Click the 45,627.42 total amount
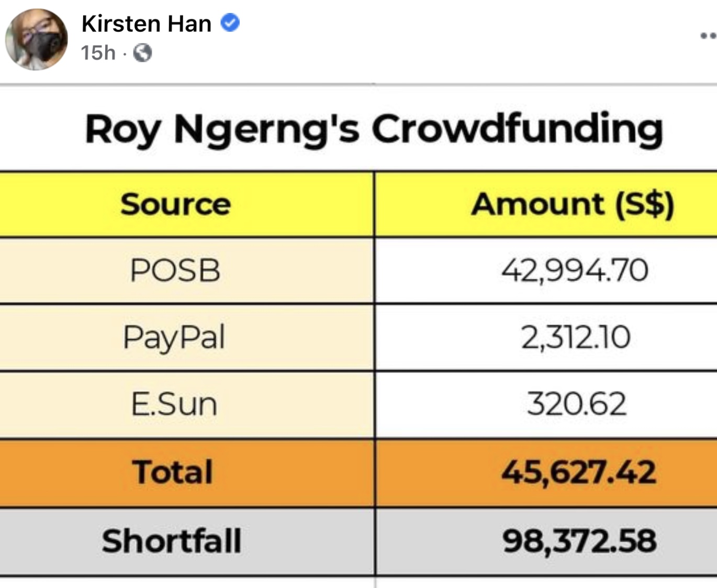This screenshot has height=588, width=717. point(578,472)
